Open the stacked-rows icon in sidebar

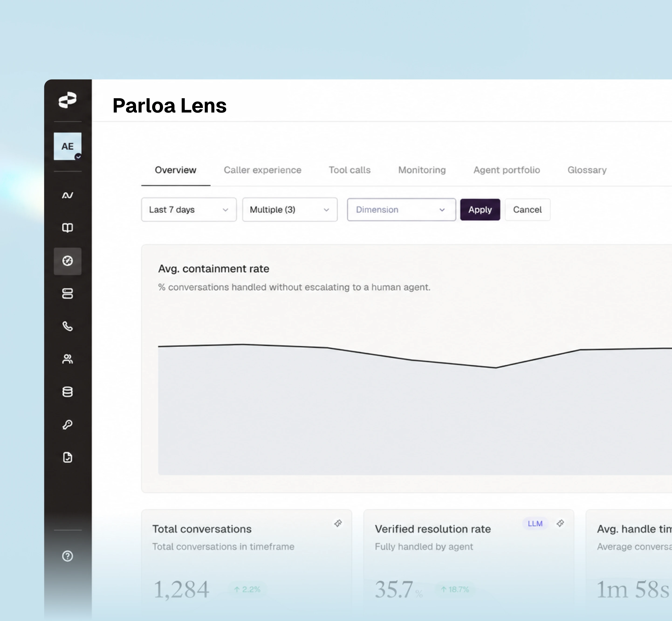[x=68, y=293]
